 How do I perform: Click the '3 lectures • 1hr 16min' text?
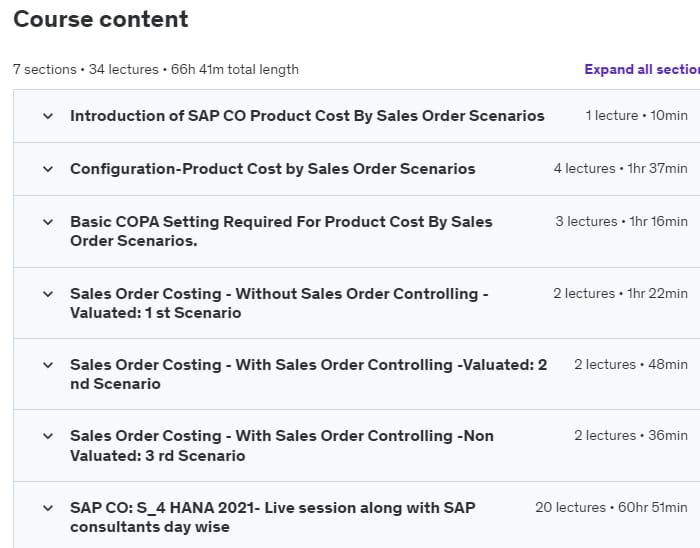621,222
